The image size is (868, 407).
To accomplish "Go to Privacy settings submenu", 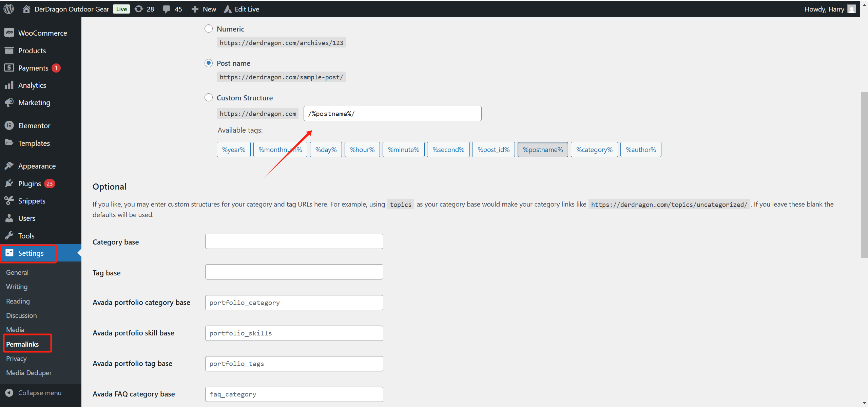I will point(16,358).
